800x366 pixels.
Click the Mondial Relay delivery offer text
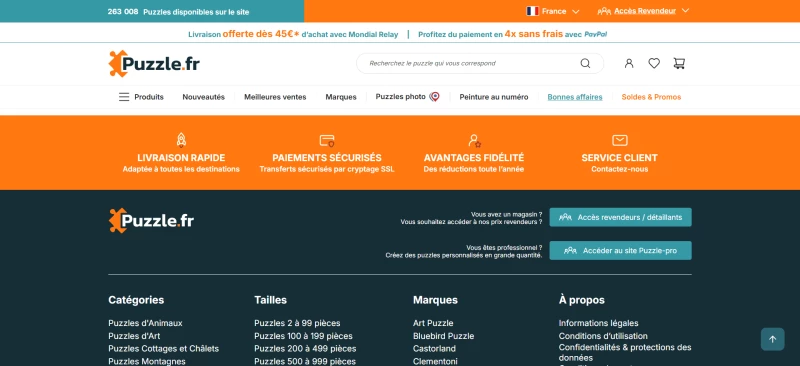(293, 34)
